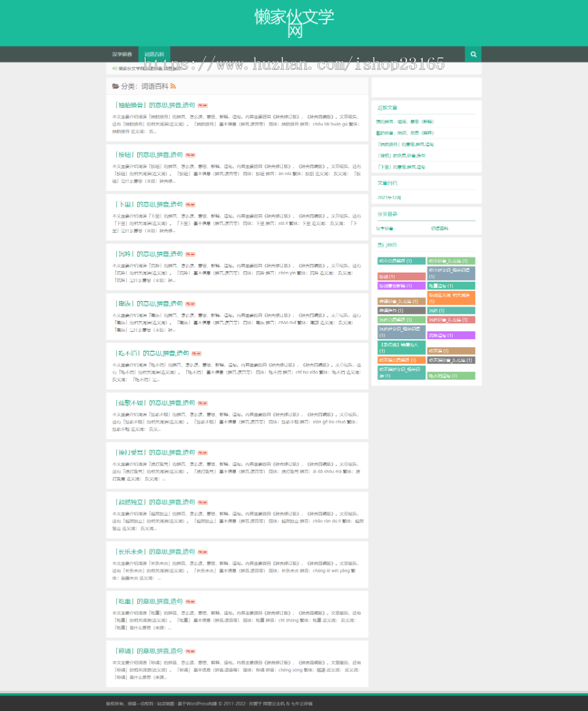Click the 近期文章 widget heading
Image resolution: width=588 pixels, height=711 pixels.
[x=387, y=108]
